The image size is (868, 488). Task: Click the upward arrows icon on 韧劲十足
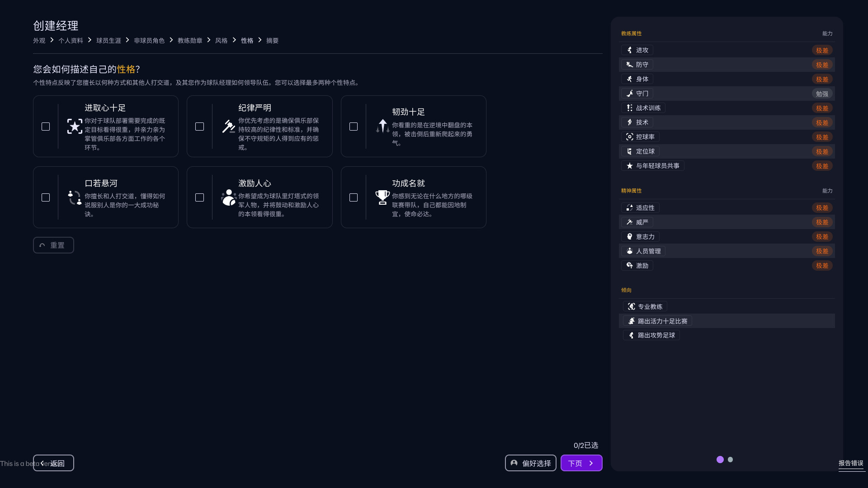click(x=382, y=127)
